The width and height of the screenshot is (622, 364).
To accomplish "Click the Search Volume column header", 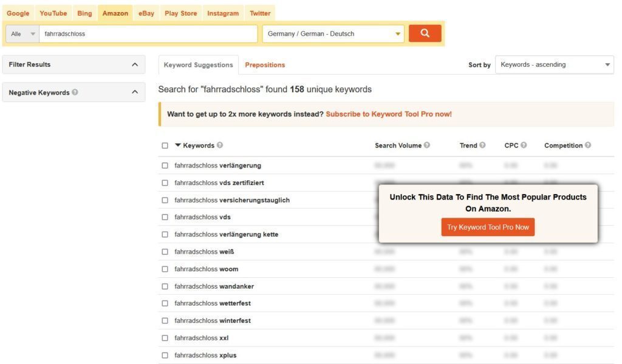I will (398, 146).
